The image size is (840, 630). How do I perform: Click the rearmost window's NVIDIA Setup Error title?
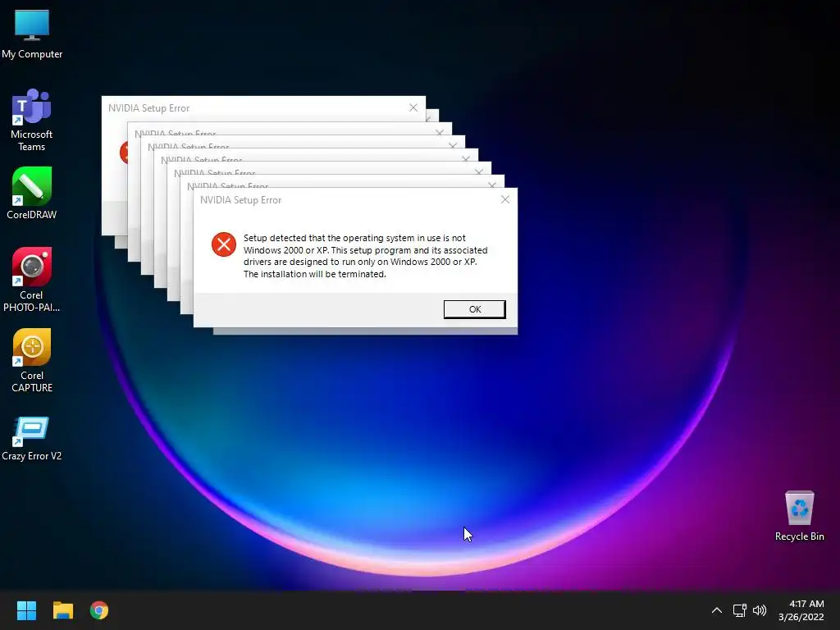(149, 108)
